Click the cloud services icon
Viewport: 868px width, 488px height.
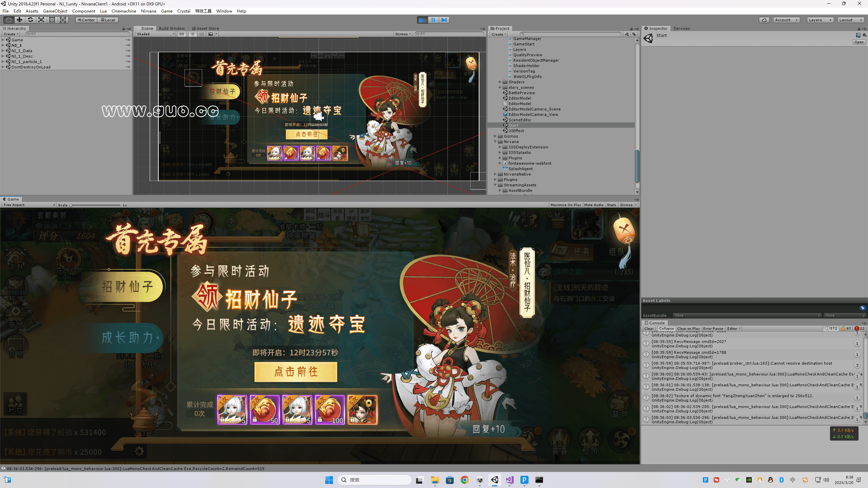[x=764, y=20]
